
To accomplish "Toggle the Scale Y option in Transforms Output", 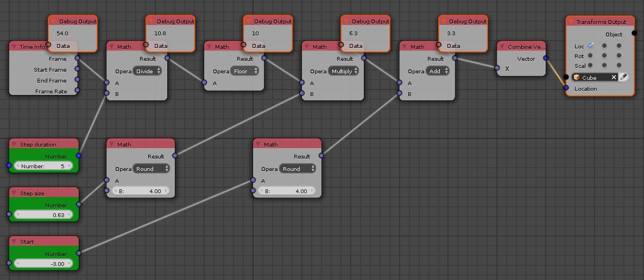I will click(x=604, y=65).
